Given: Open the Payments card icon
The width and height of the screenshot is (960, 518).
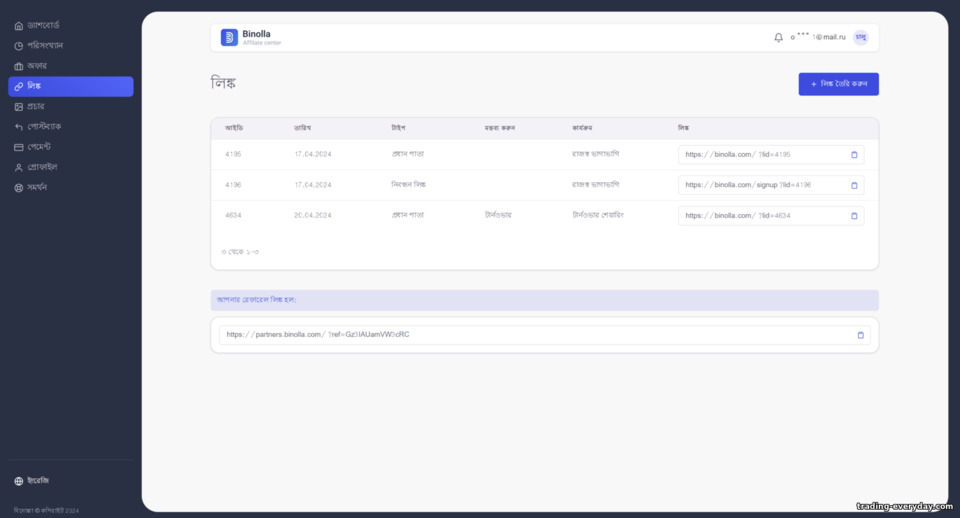Looking at the screenshot, I should coord(18,147).
